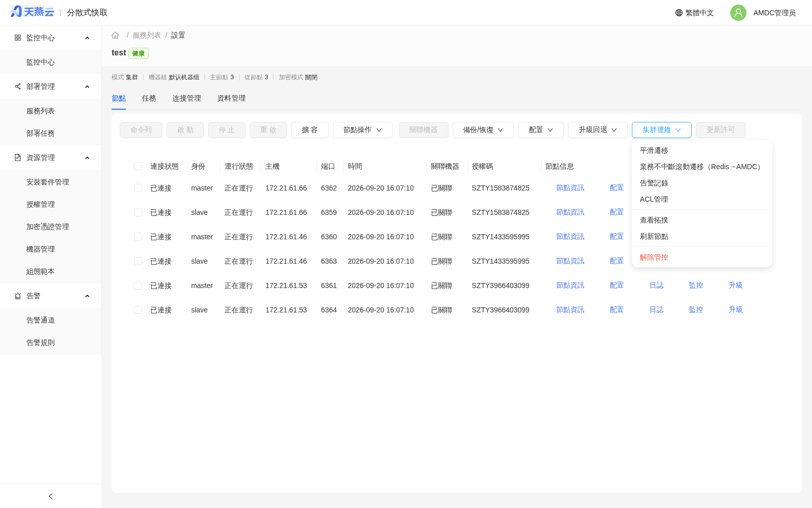
Task: Open the 配置 toolbar dropdown
Action: pyautogui.click(x=541, y=130)
